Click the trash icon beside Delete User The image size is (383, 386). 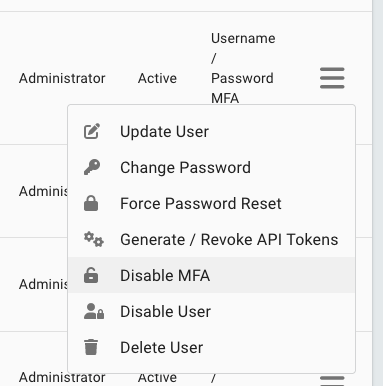[x=91, y=347]
